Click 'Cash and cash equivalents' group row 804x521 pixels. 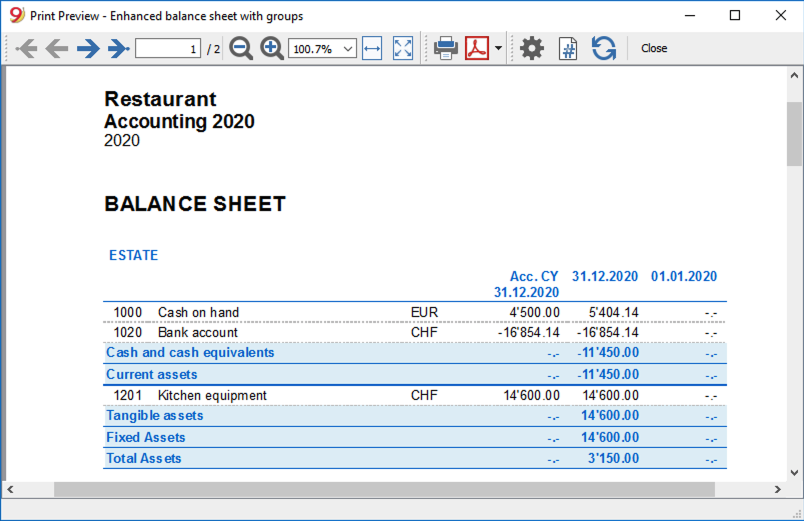point(415,353)
